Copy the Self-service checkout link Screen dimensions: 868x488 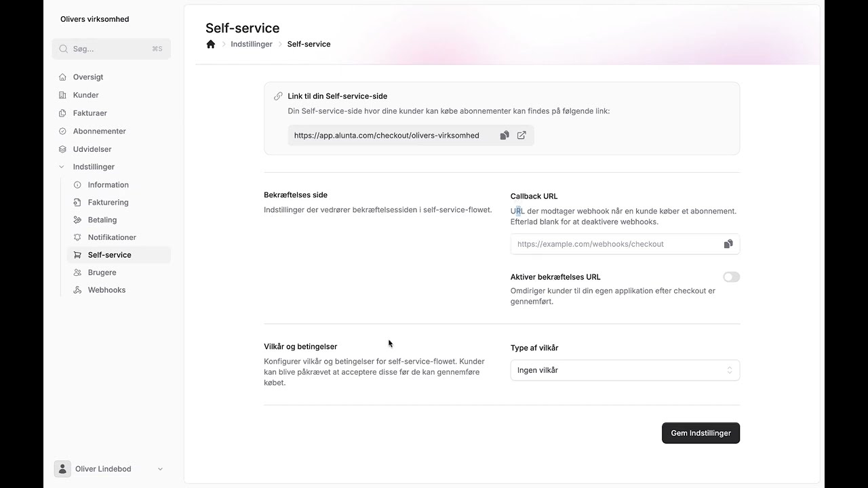[x=505, y=136]
